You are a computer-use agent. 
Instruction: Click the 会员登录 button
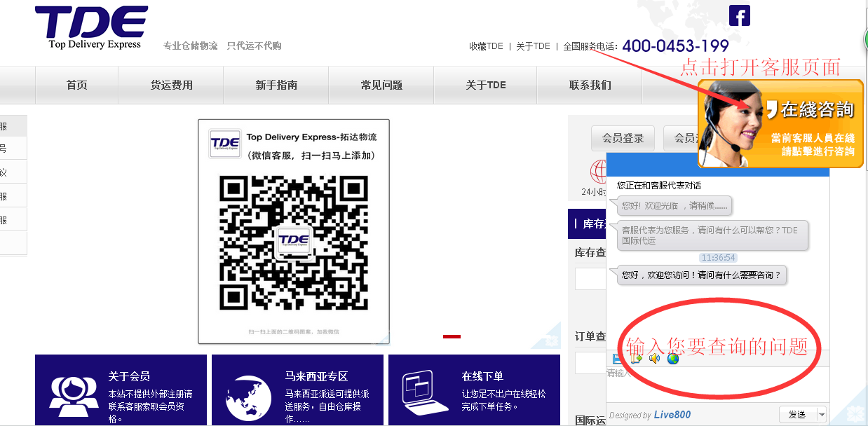[x=623, y=139]
